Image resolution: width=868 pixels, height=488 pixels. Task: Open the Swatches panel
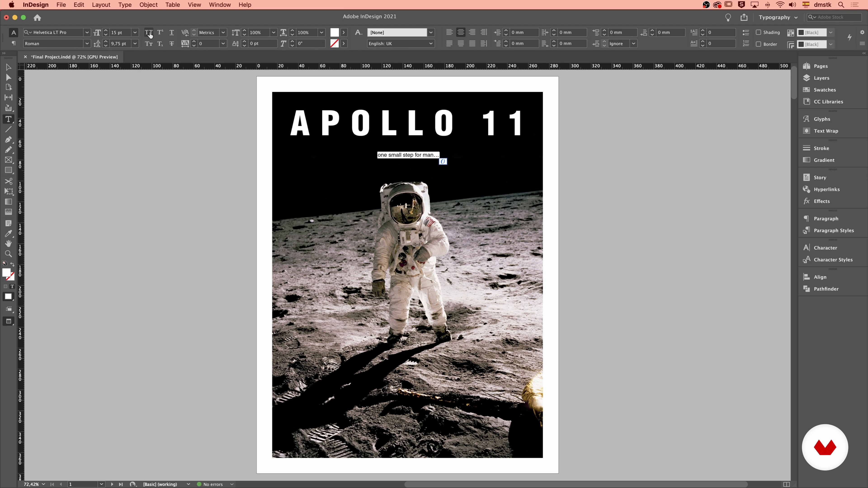pos(824,90)
